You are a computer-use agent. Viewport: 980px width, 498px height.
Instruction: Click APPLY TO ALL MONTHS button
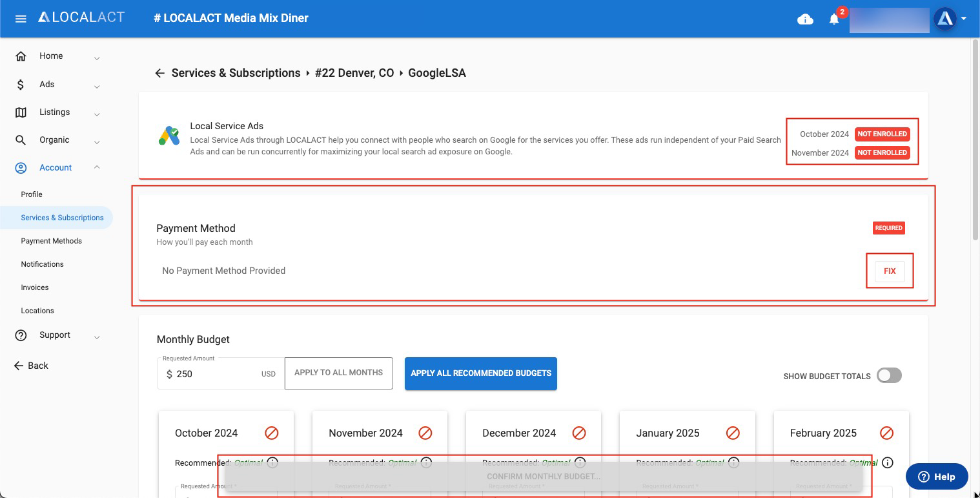(x=338, y=373)
